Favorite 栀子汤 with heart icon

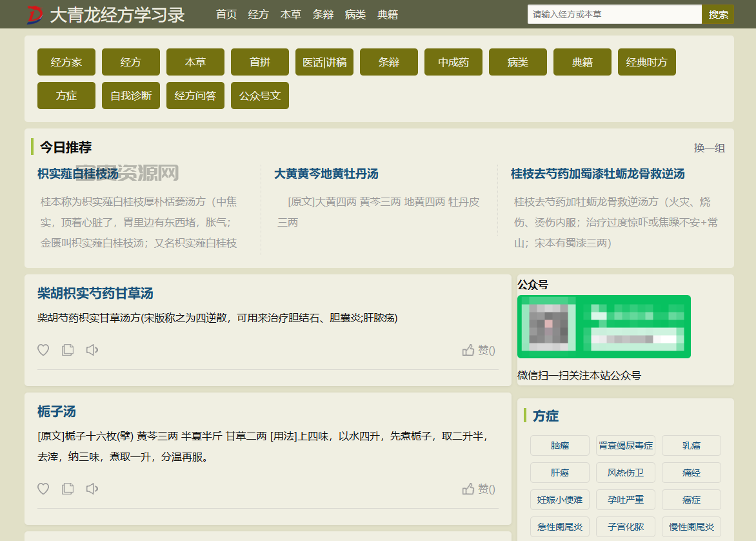[43, 489]
